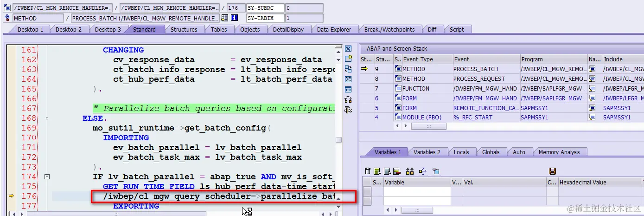Click the Event Type column header
The width and height of the screenshot is (644, 216).
point(427,59)
